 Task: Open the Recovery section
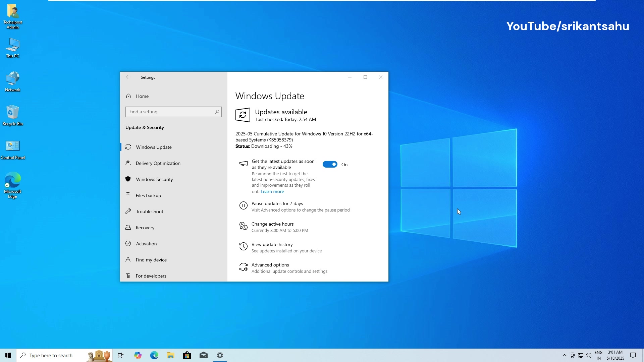click(145, 227)
